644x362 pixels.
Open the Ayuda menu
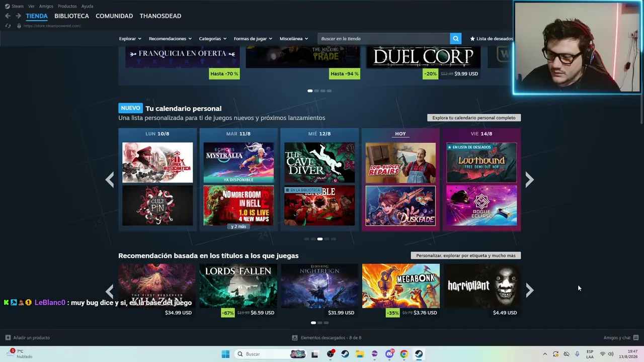(x=87, y=6)
